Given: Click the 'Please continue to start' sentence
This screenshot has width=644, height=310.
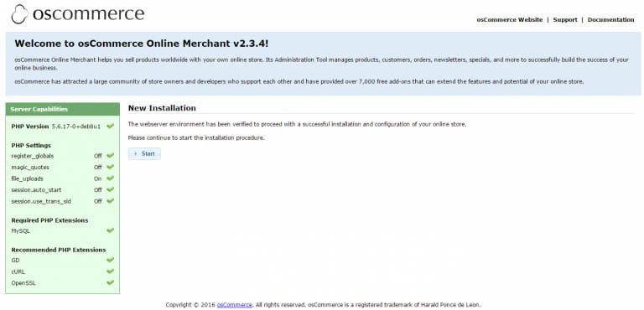Looking at the screenshot, I should [x=196, y=138].
